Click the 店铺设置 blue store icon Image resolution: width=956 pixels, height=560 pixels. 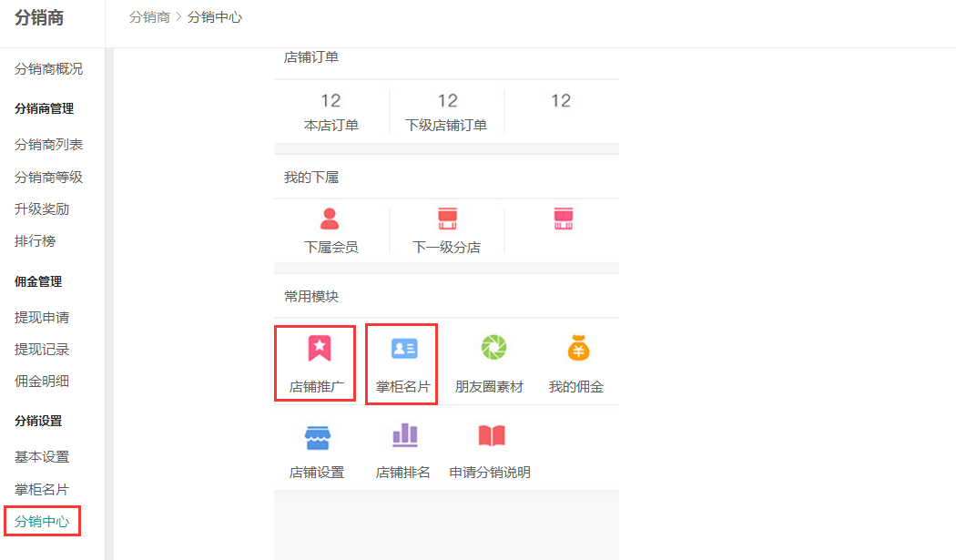click(x=317, y=437)
